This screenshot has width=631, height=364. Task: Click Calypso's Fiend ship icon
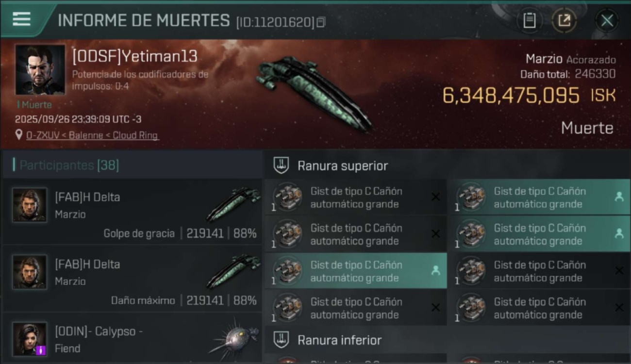[234, 341]
